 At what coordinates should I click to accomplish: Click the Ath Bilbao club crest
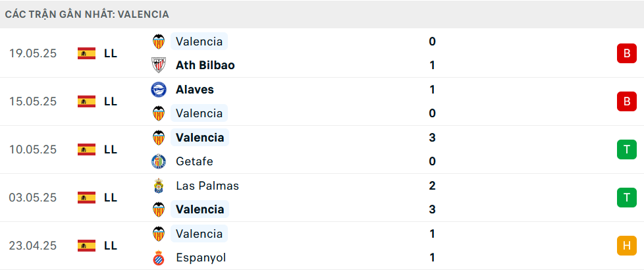159,65
